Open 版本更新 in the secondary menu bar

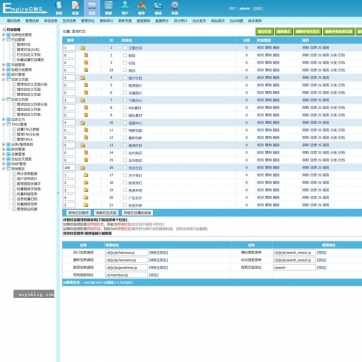pyautogui.click(x=255, y=21)
